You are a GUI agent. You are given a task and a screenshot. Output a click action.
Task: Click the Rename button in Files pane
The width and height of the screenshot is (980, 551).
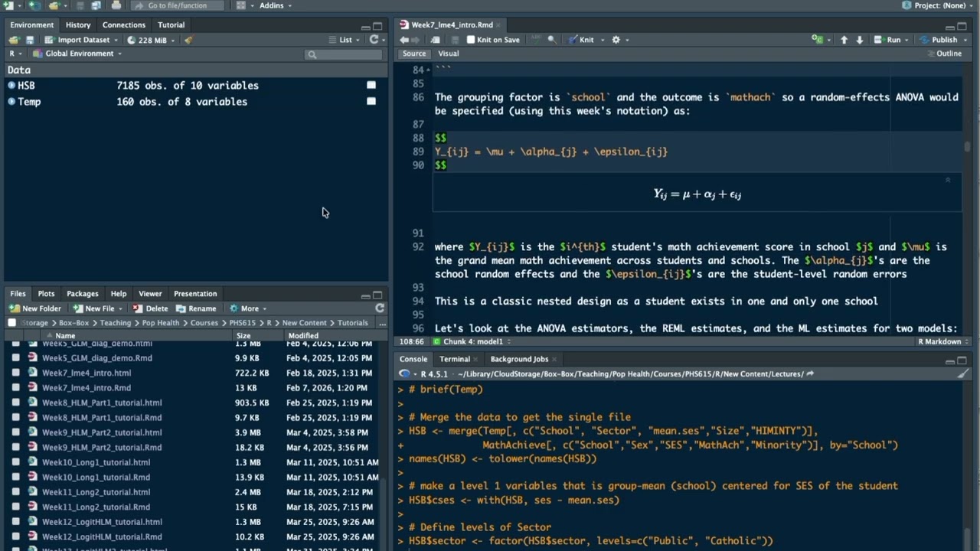[x=196, y=308]
